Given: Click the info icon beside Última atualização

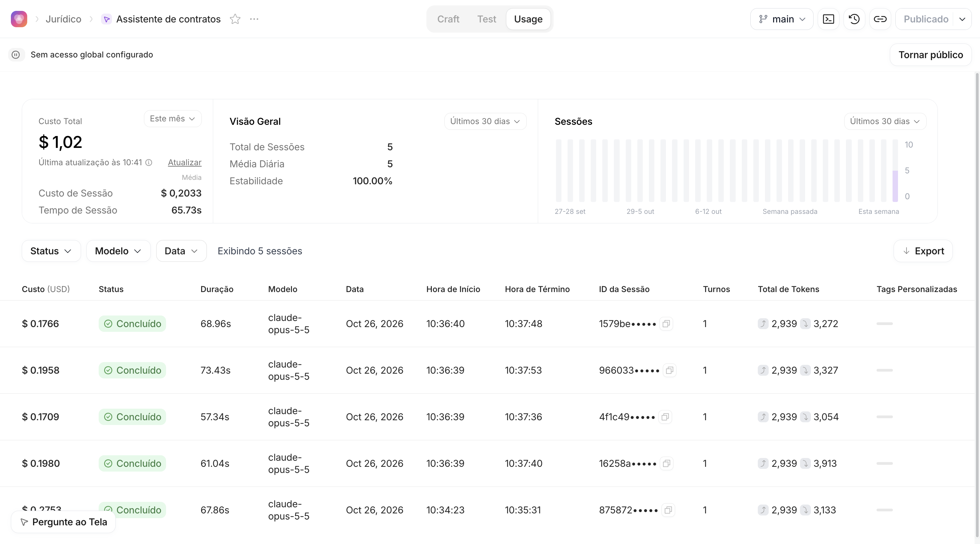Looking at the screenshot, I should [x=149, y=163].
